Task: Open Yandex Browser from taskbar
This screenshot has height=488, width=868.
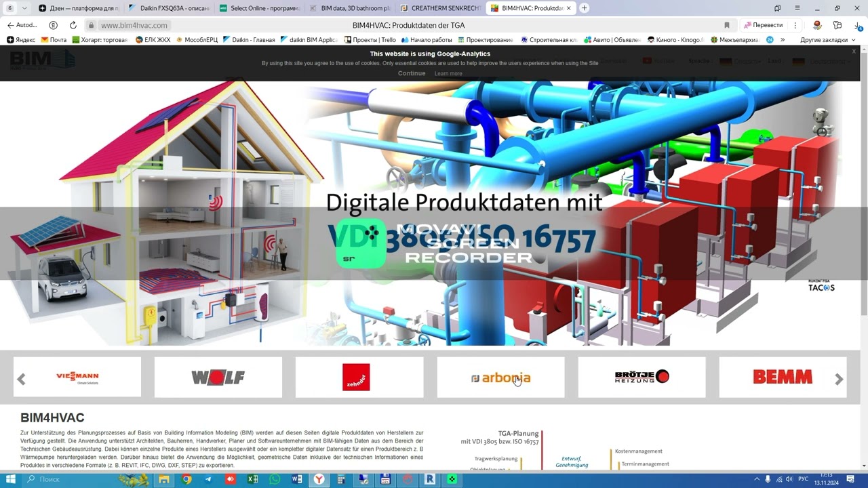Action: coord(319,479)
